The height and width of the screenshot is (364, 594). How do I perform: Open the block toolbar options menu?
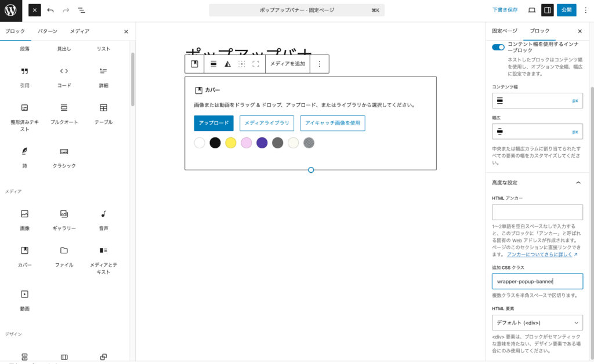tap(320, 64)
